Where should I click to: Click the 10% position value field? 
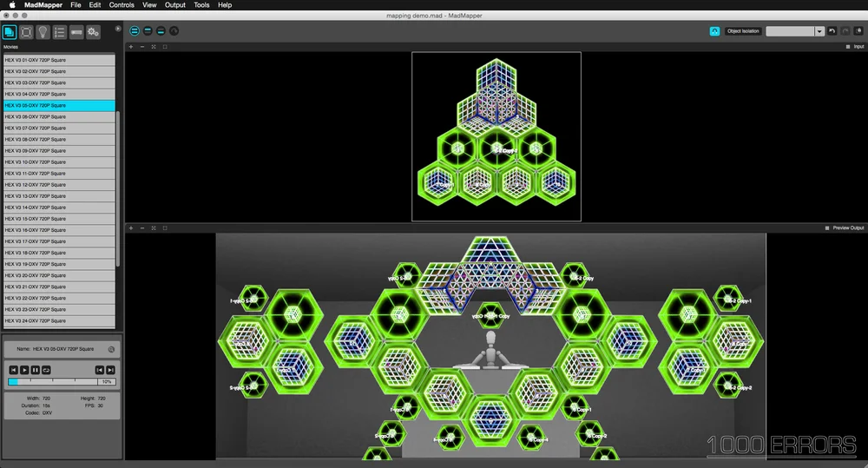pyautogui.click(x=107, y=381)
